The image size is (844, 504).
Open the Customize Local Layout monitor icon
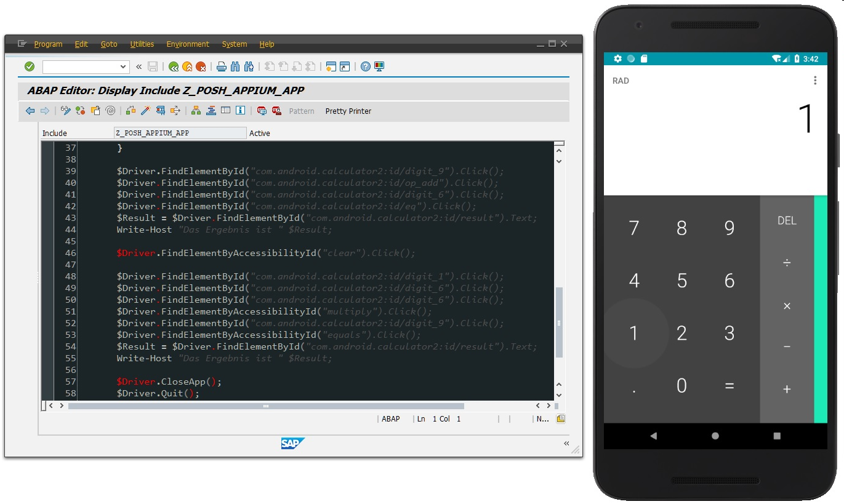pos(379,66)
